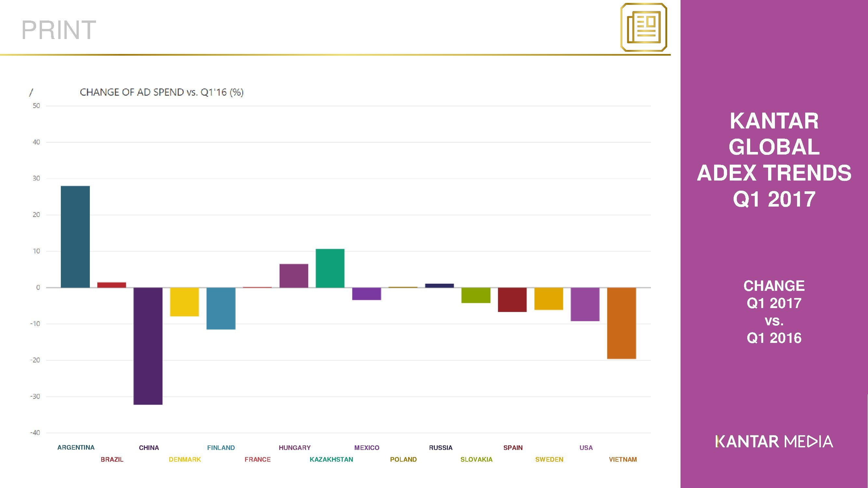Click the ARGENTINA axis label
This screenshot has width=868, height=488.
coord(76,448)
